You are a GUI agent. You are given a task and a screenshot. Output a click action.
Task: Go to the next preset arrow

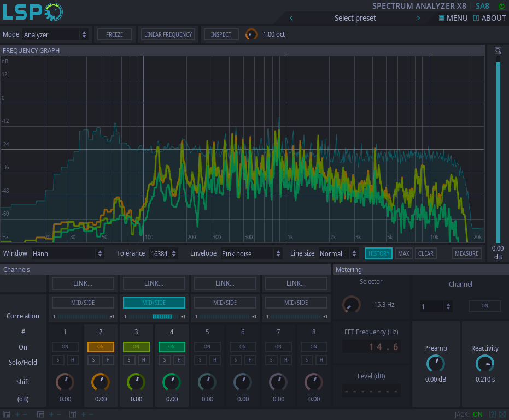tap(418, 18)
